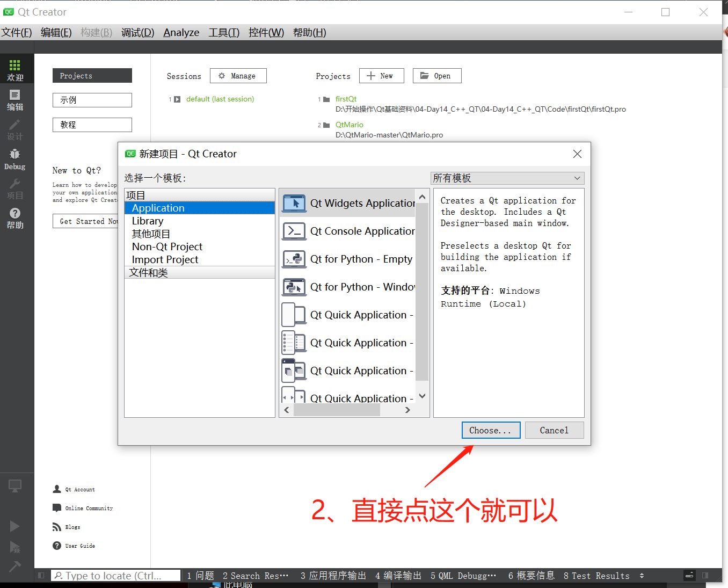Switch to the Edit (编辑) mode icon

(x=14, y=99)
